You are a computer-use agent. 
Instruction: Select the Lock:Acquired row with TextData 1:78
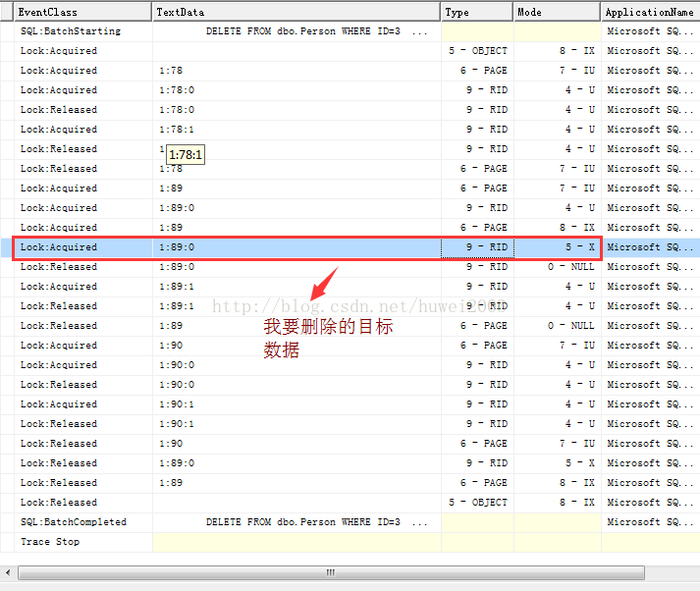[350, 71]
